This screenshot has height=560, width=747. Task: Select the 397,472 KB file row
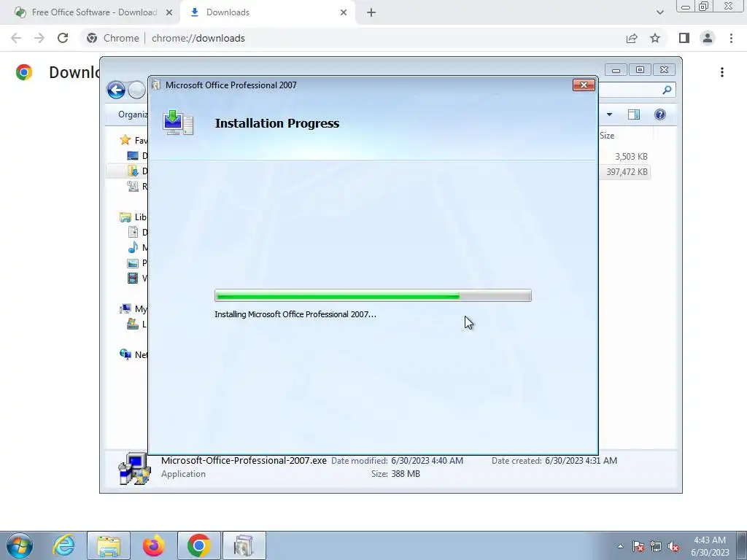(624, 172)
